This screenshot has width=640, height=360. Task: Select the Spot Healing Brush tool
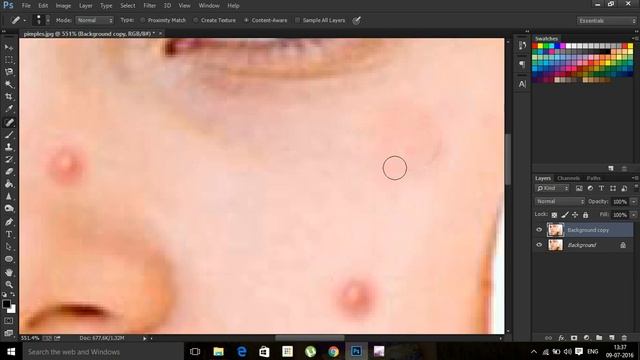[x=9, y=122]
